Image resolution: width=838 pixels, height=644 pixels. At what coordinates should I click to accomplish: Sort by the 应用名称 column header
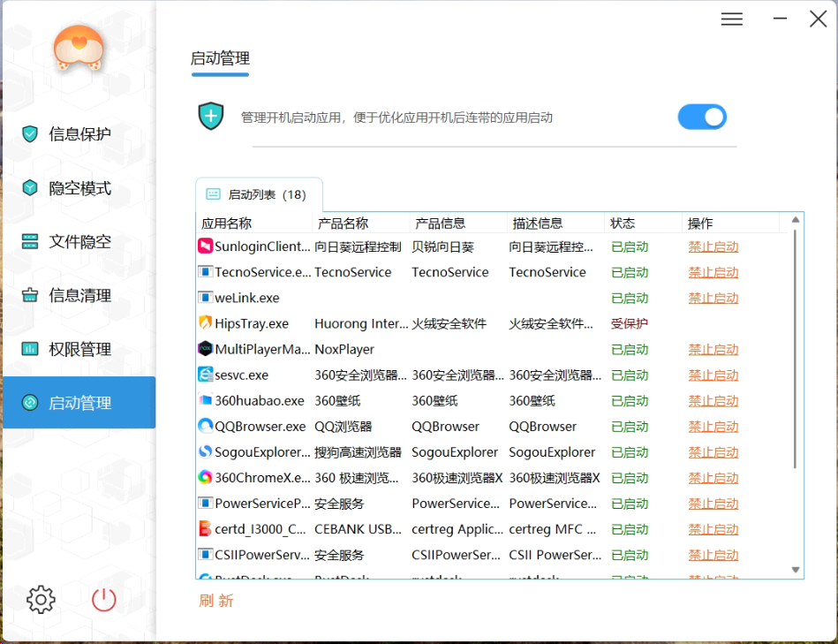click(x=253, y=223)
